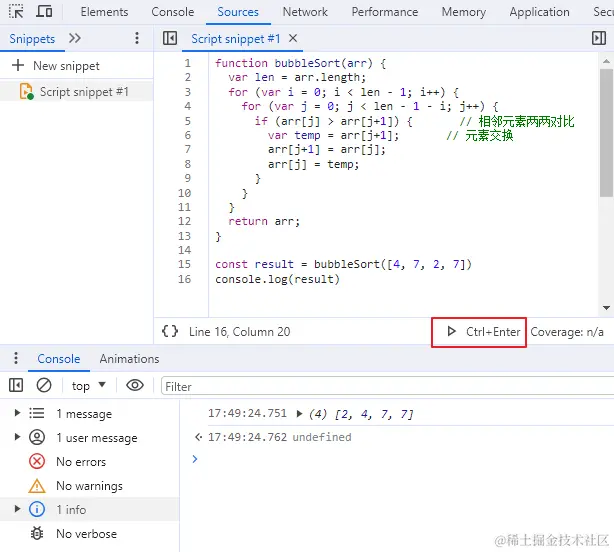
Task: Open Script snippet #1 in the file list
Action: tap(76, 92)
